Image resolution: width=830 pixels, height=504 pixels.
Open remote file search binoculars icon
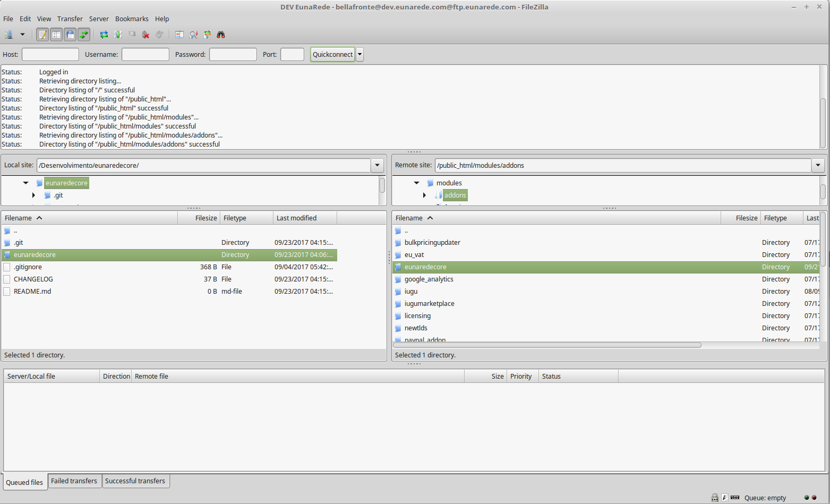221,35
